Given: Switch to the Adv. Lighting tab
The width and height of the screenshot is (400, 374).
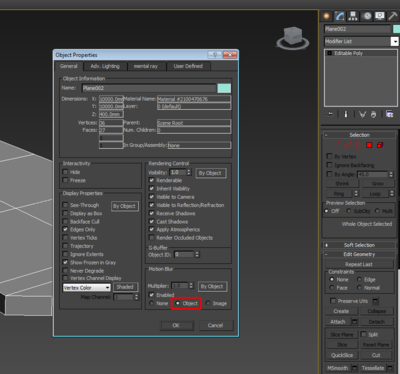Looking at the screenshot, I should [105, 66].
